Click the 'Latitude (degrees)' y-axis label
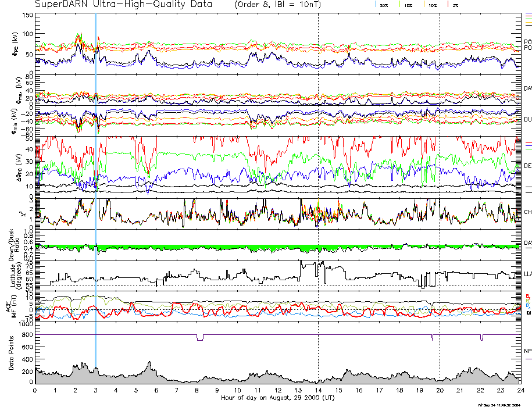 tap(16, 276)
